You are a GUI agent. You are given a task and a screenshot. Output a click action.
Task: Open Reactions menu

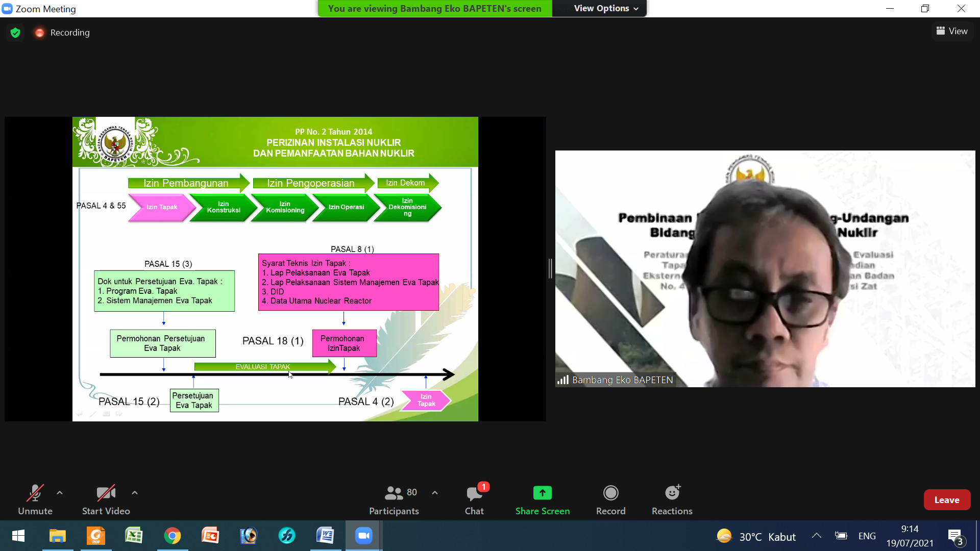click(672, 499)
